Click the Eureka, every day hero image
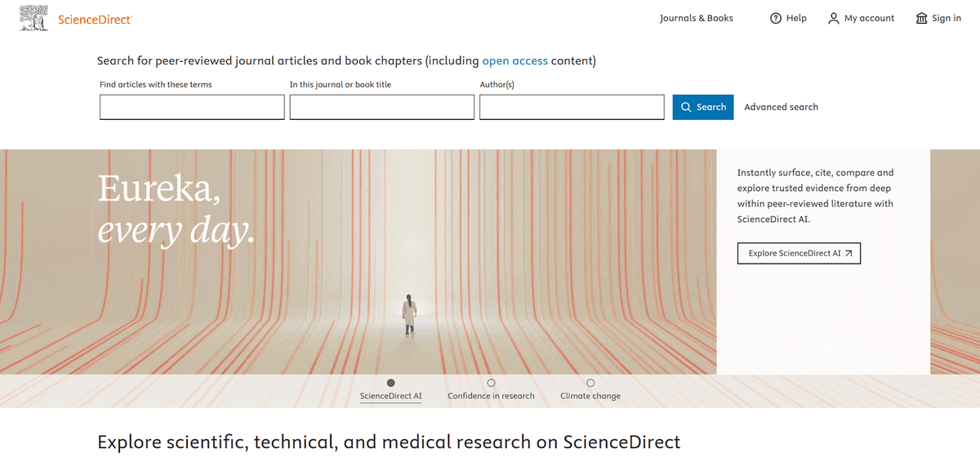Image resolution: width=980 pixels, height=471 pixels. [x=359, y=261]
